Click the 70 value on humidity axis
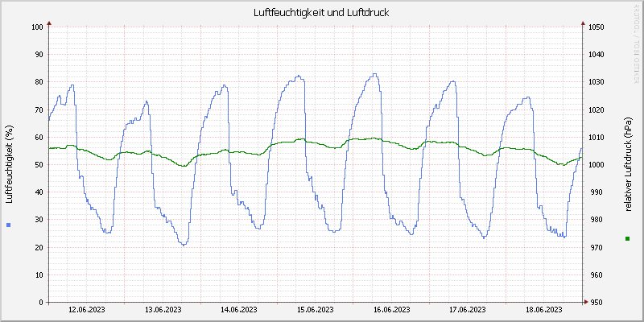This screenshot has width=644, height=322. coord(39,109)
